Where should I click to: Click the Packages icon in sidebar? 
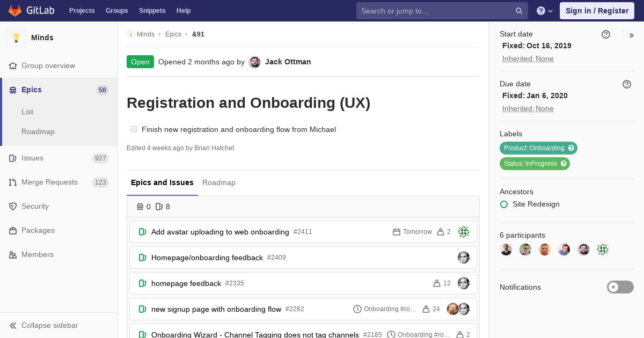13,230
